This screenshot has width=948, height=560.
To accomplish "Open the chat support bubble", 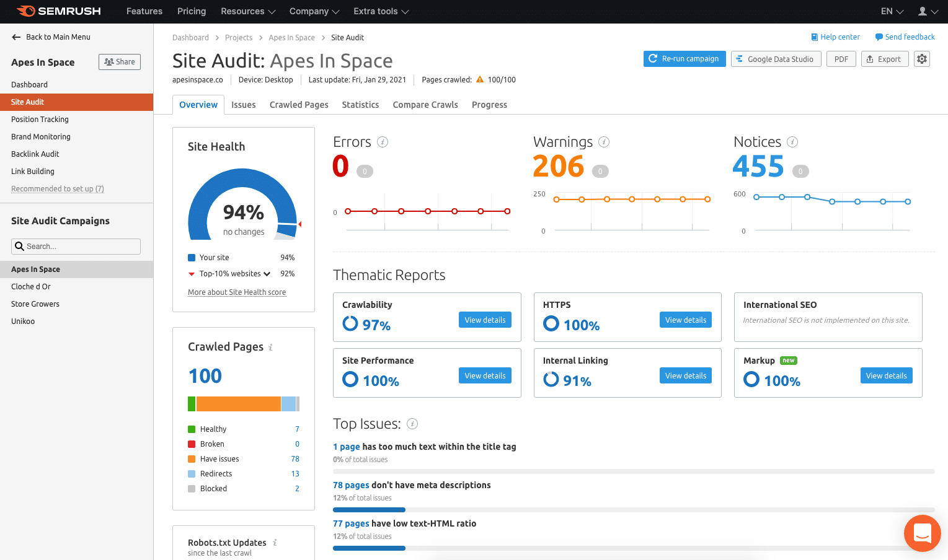I will coord(923,533).
